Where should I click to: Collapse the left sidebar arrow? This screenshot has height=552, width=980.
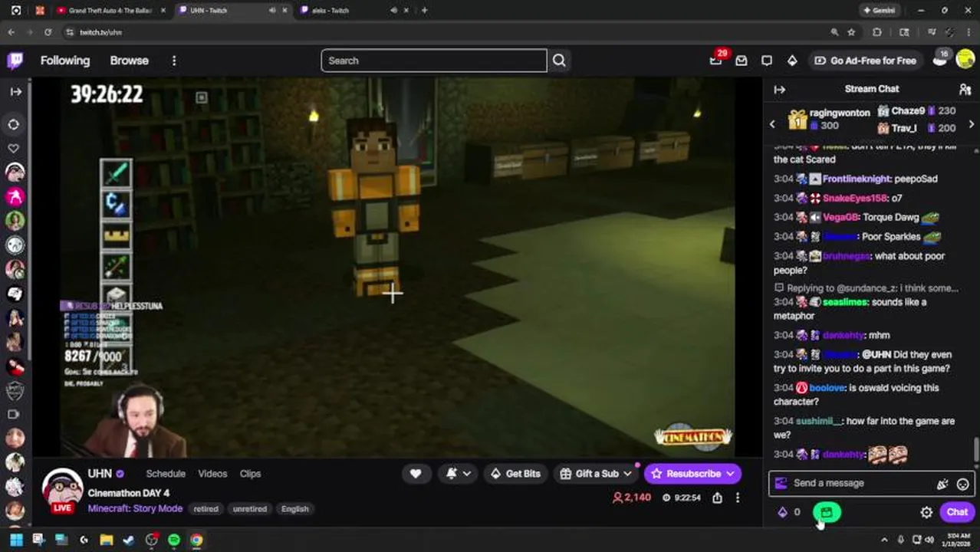(15, 91)
